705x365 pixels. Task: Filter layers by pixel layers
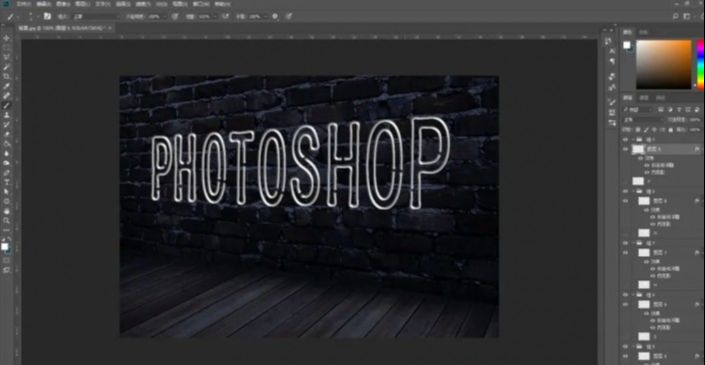[662, 109]
